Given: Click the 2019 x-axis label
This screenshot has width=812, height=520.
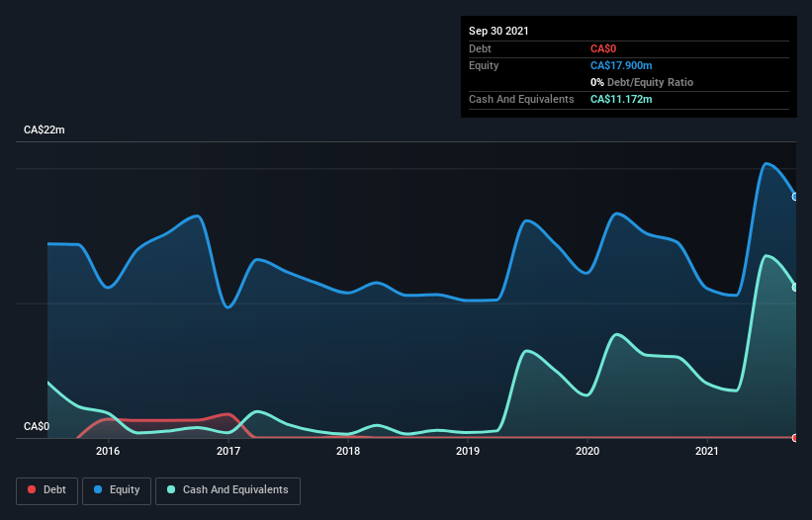Looking at the screenshot, I should [x=468, y=451].
